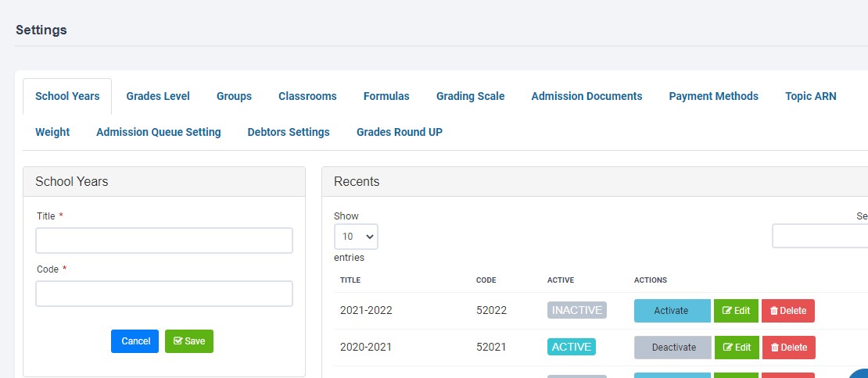This screenshot has width=868, height=378.
Task: Open the Debtors Settings tab
Action: [x=289, y=132]
